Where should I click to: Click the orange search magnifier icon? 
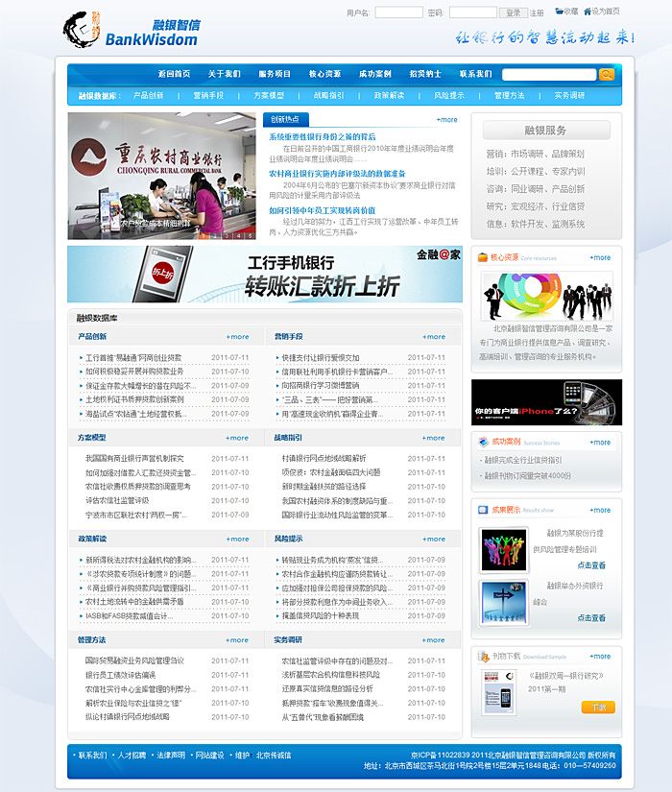pyautogui.click(x=607, y=74)
